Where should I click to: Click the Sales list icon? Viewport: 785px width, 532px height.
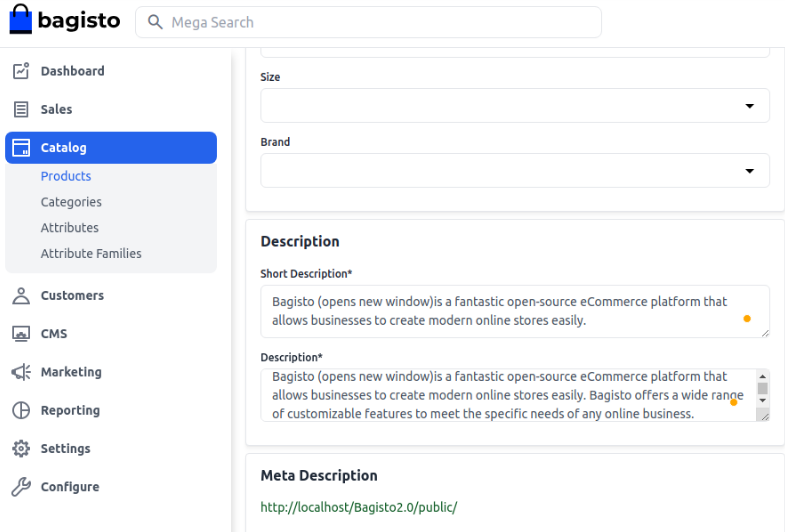[x=21, y=110]
